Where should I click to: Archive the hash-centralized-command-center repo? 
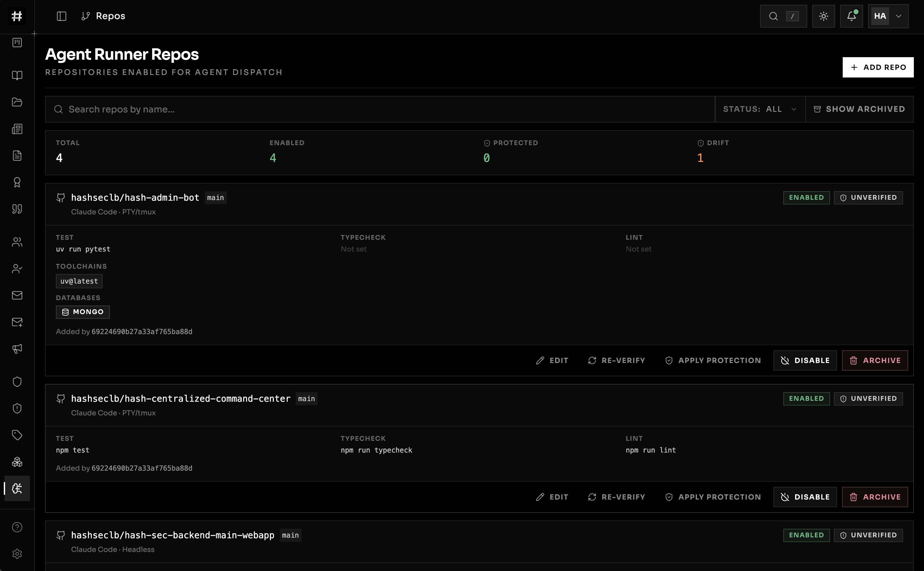(875, 497)
